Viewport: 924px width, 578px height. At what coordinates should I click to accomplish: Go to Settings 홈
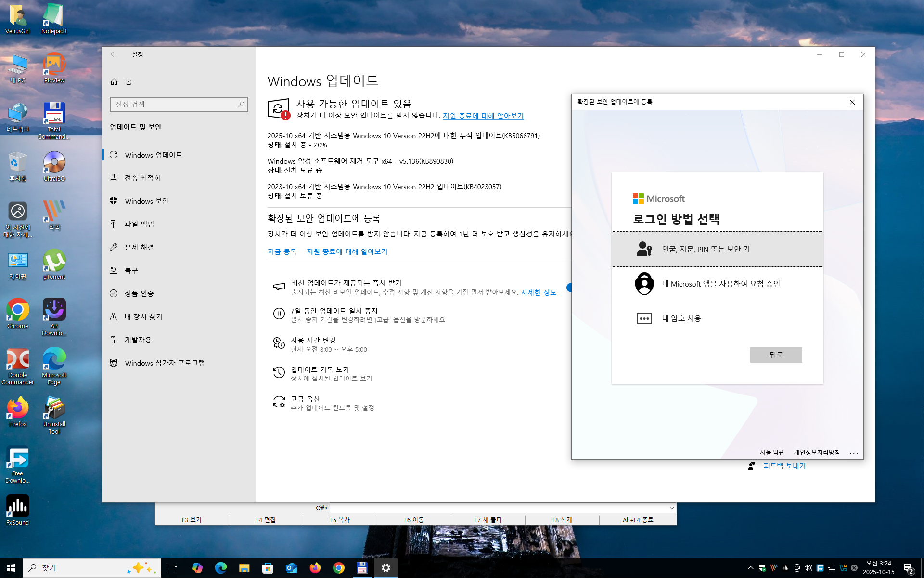pos(179,81)
